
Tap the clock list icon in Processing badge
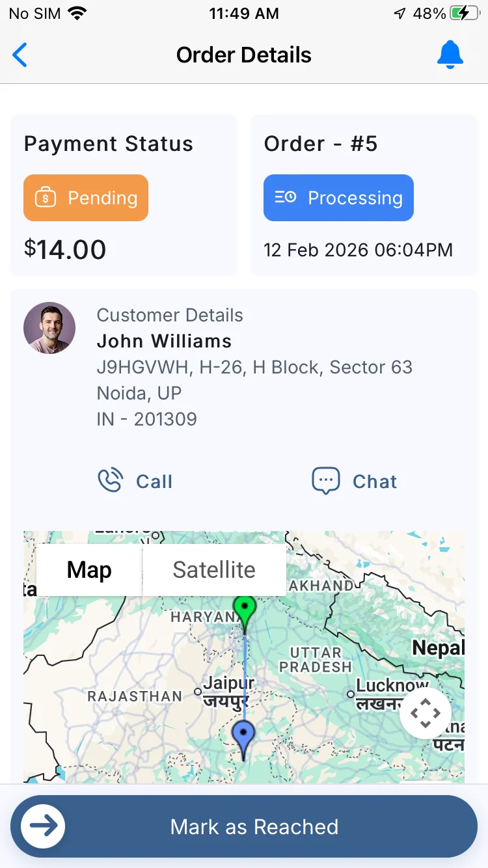pyautogui.click(x=285, y=197)
